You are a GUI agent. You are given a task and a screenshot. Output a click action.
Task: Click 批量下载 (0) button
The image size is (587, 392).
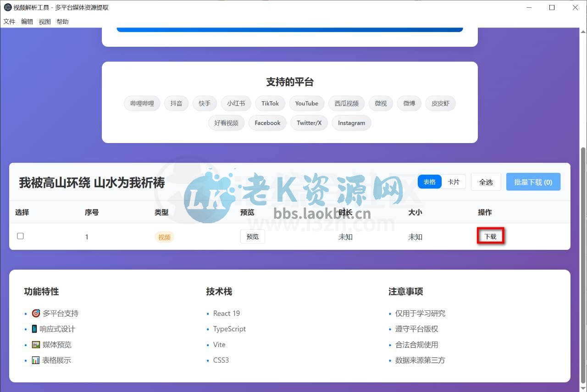tap(533, 182)
